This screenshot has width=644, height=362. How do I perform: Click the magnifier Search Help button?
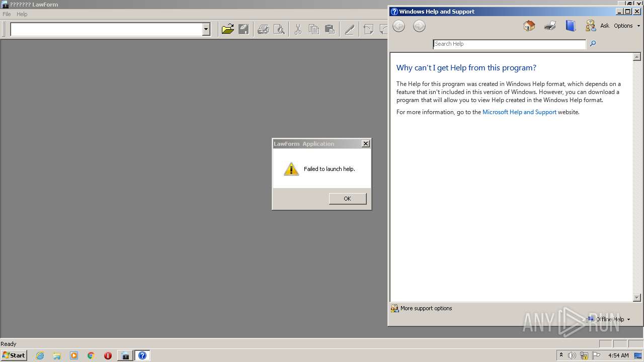[x=593, y=44]
